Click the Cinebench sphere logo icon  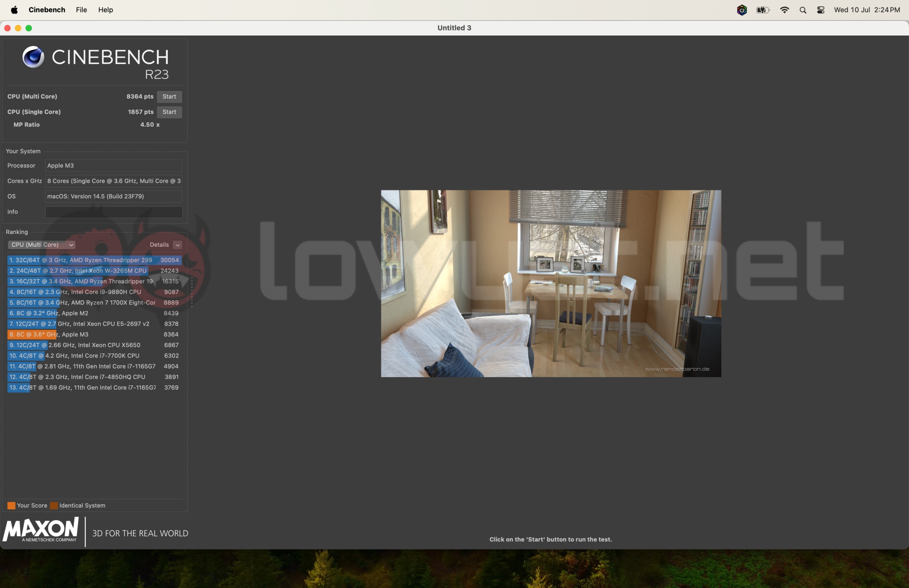coord(33,57)
